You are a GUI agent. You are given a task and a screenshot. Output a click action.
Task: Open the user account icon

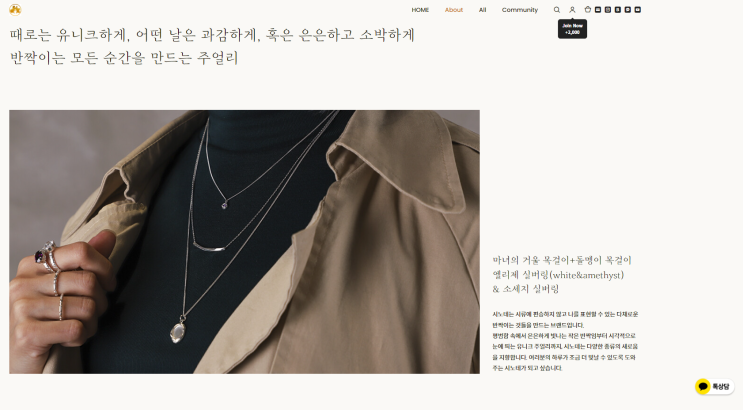pyautogui.click(x=572, y=9)
